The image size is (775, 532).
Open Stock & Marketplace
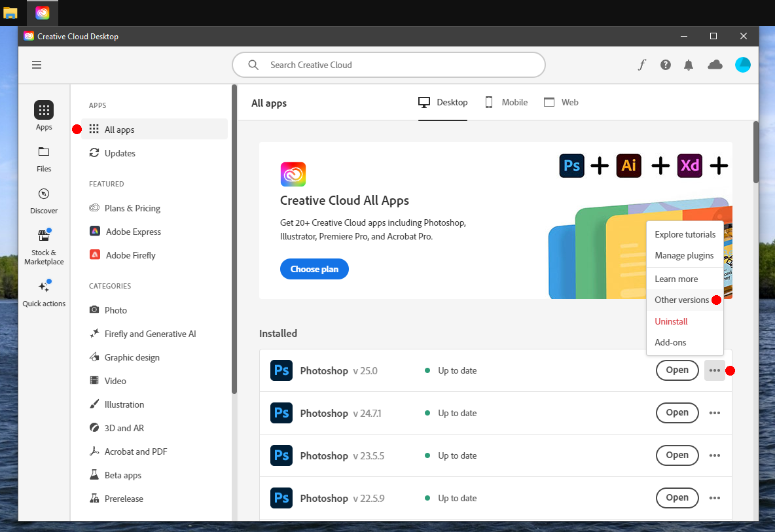tap(43, 245)
